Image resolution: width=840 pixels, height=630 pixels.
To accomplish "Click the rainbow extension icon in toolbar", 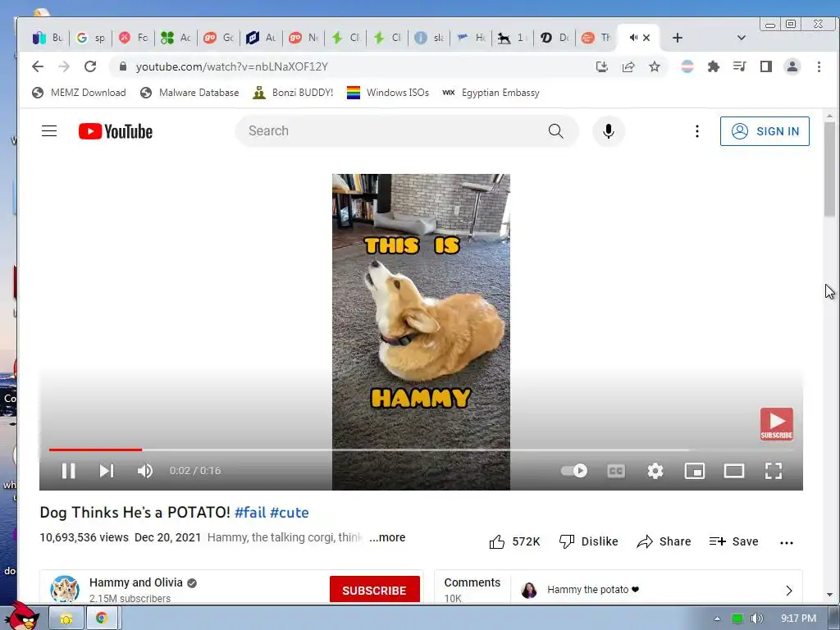I will tap(687, 66).
